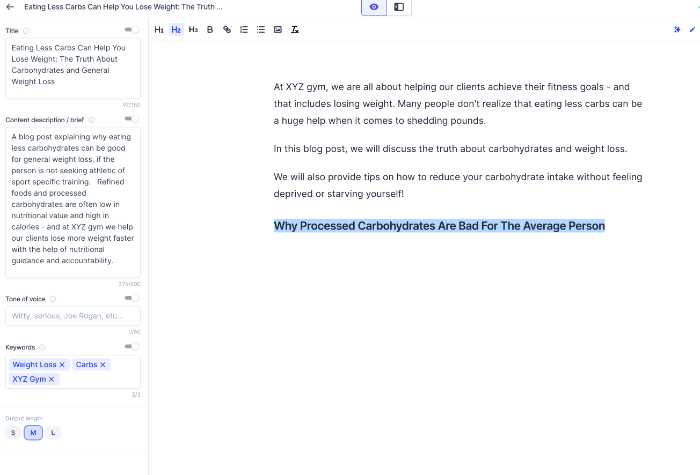Select the S output length

click(13, 433)
